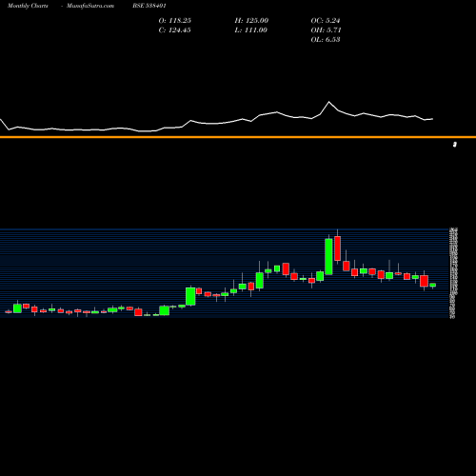Select the 'OL: 6.53' value
Screen dimensions: 476x476
click(x=326, y=40)
